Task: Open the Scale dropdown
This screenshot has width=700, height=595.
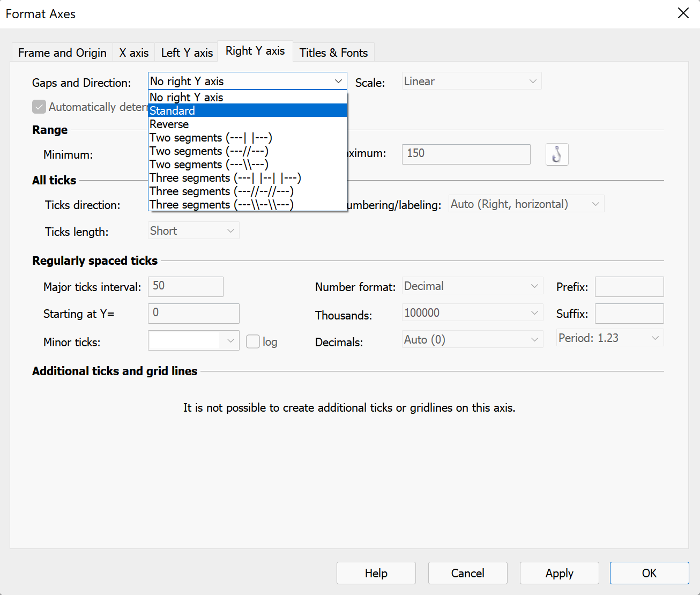Action: tap(471, 81)
